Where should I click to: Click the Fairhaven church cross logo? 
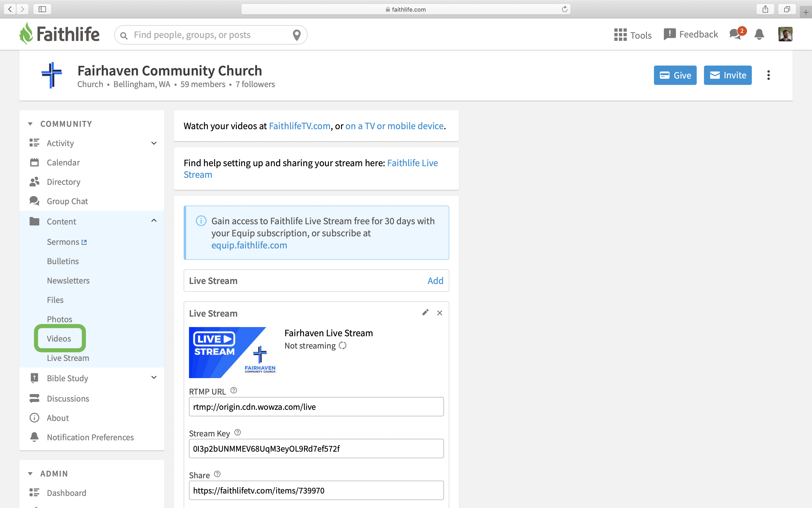[52, 75]
